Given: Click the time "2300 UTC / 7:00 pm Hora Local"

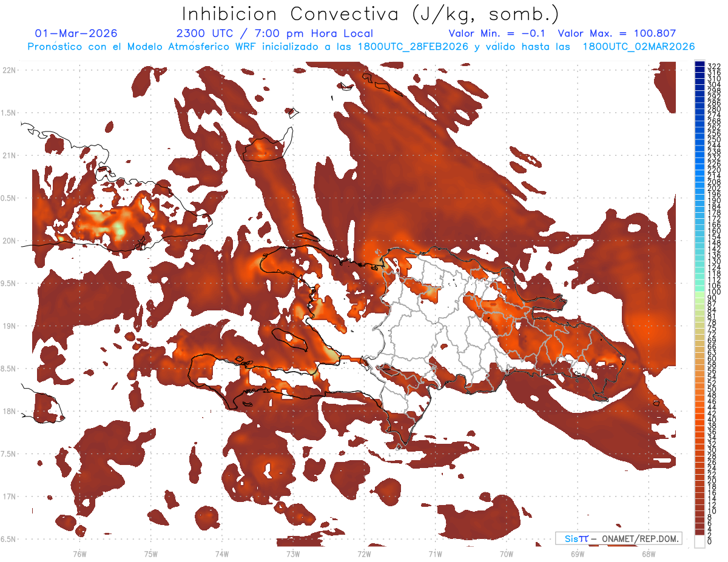Looking at the screenshot, I should 275,33.
